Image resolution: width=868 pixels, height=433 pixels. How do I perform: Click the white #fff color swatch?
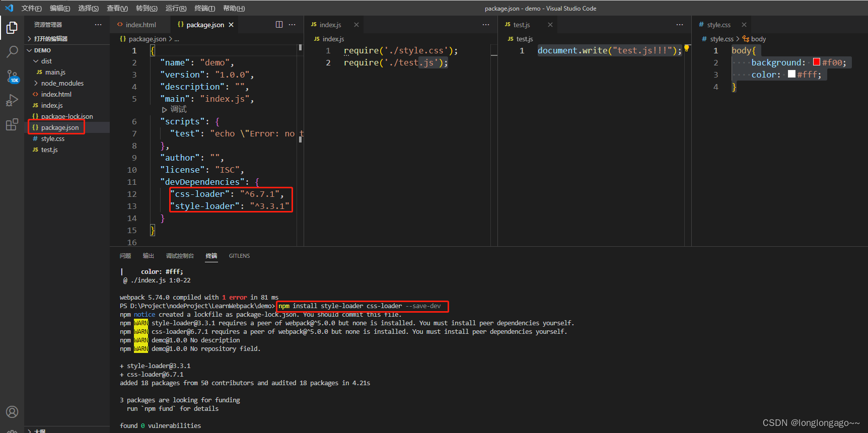791,74
